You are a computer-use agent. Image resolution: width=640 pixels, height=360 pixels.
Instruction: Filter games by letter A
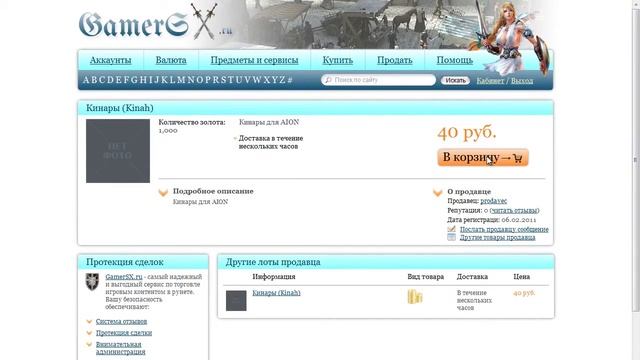point(86,80)
